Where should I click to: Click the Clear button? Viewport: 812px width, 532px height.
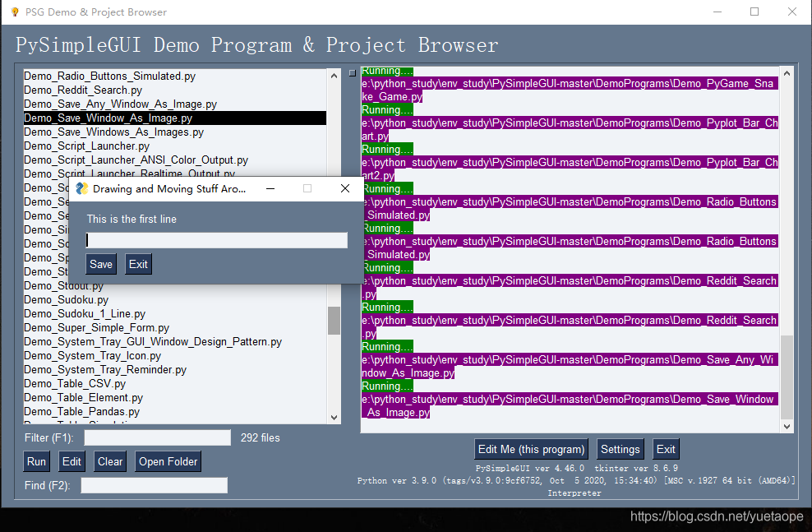point(110,461)
